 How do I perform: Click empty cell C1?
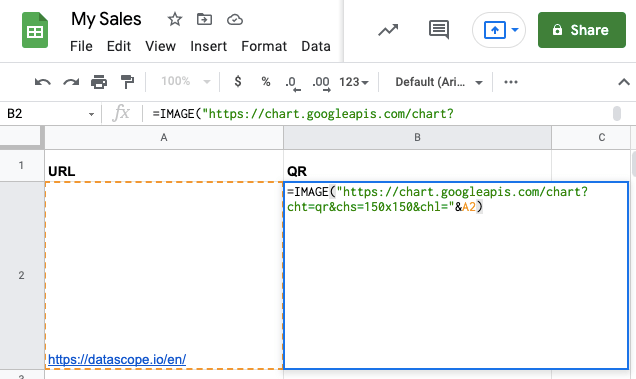coord(591,166)
